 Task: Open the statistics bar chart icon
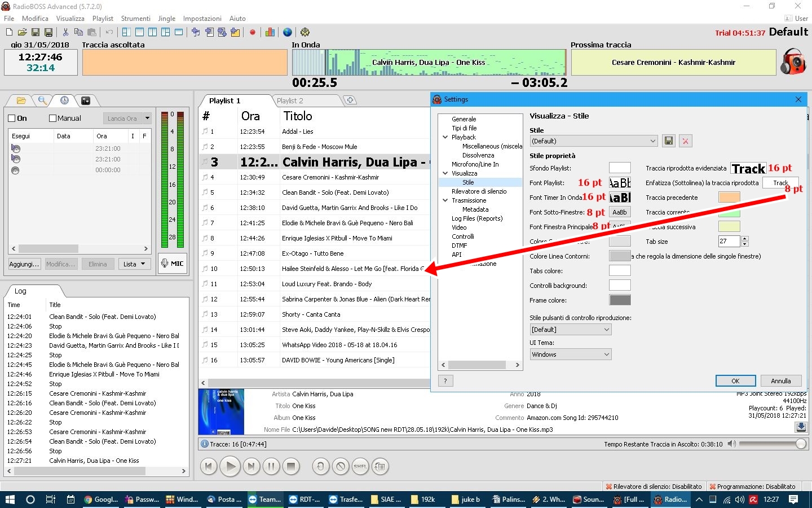point(270,32)
